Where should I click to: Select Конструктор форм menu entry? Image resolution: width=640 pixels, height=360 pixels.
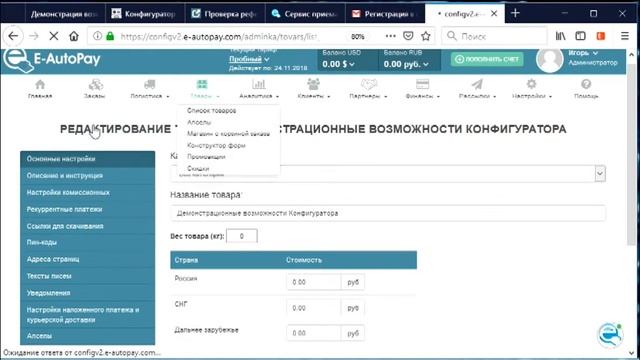tap(216, 145)
